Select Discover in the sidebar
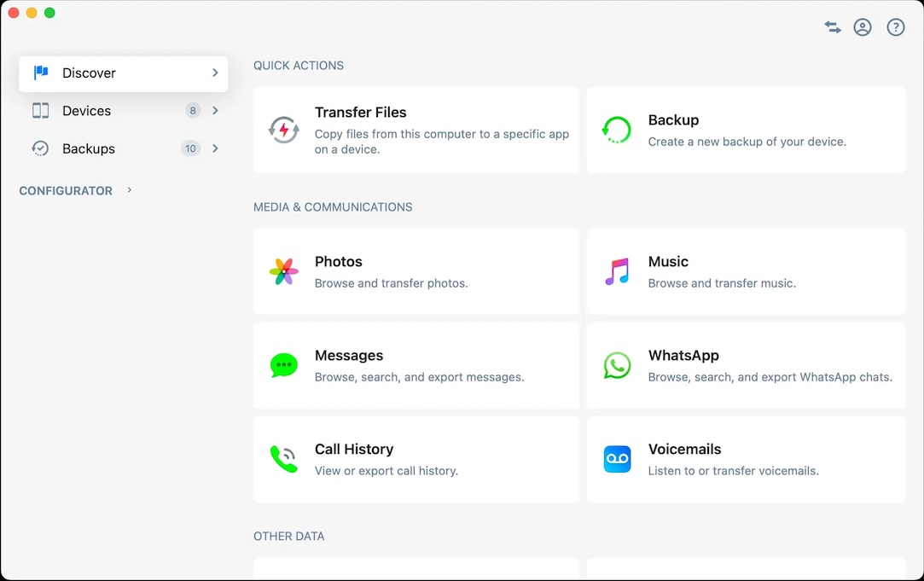924x581 pixels. [x=123, y=73]
